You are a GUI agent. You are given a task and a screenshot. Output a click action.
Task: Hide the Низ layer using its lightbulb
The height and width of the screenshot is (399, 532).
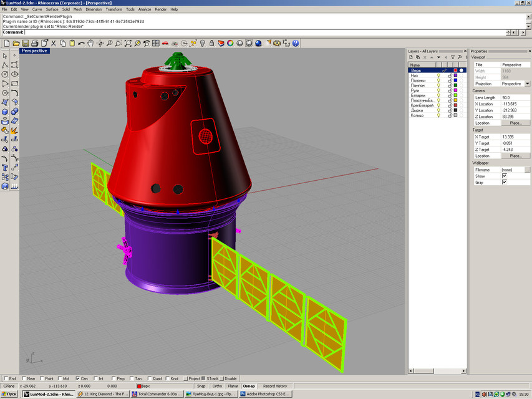tap(439, 75)
